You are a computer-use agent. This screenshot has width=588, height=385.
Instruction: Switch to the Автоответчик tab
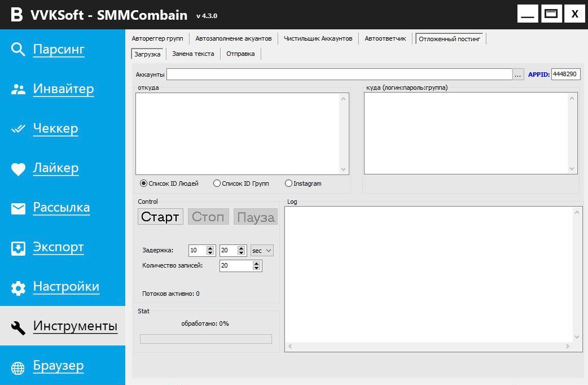[385, 38]
